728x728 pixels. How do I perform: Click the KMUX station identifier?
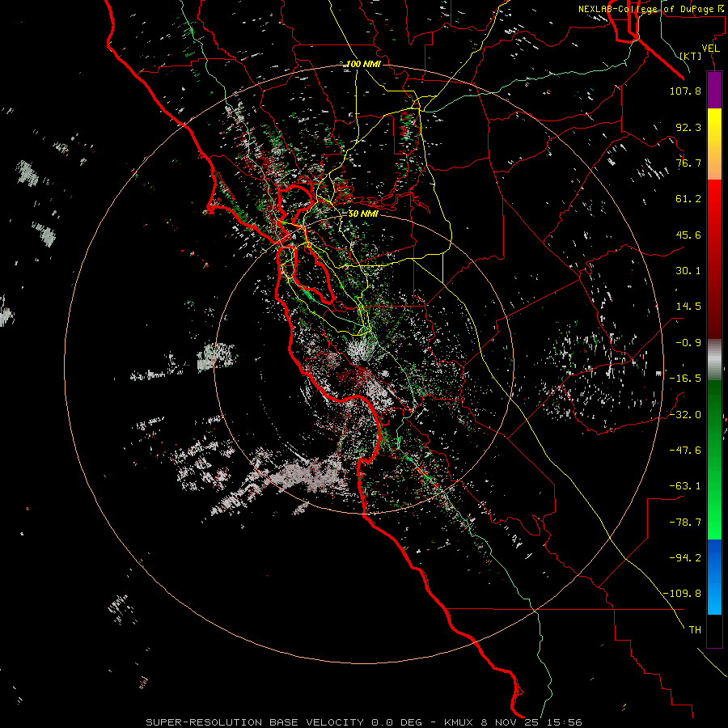(459, 722)
